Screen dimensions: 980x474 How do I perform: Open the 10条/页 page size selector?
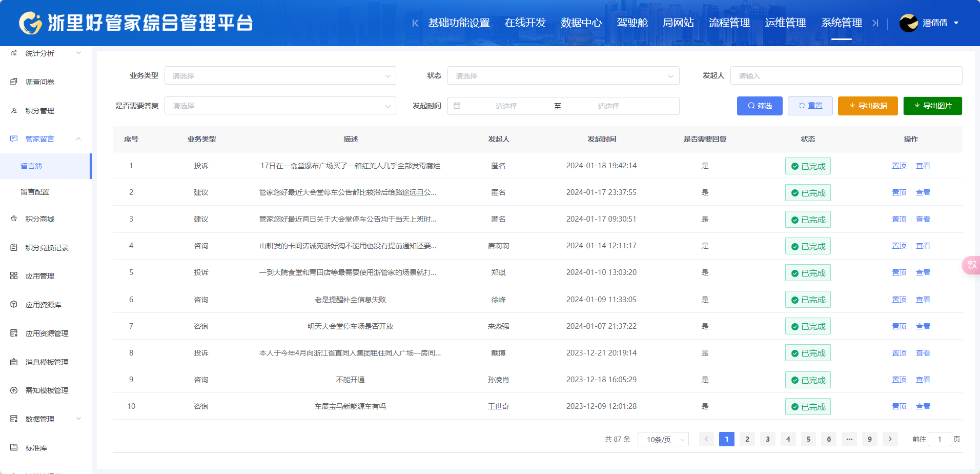pos(663,440)
